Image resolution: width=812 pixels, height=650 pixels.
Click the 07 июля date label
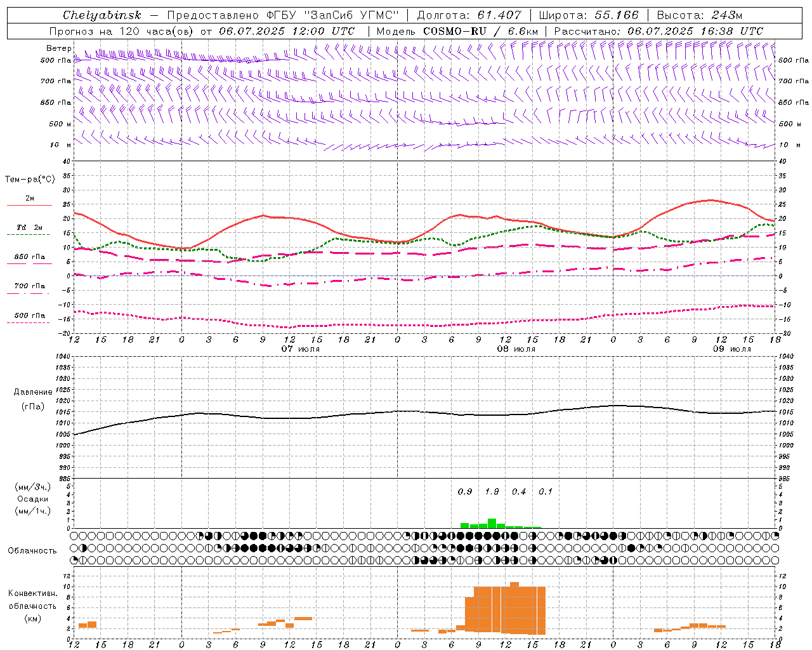tap(301, 349)
